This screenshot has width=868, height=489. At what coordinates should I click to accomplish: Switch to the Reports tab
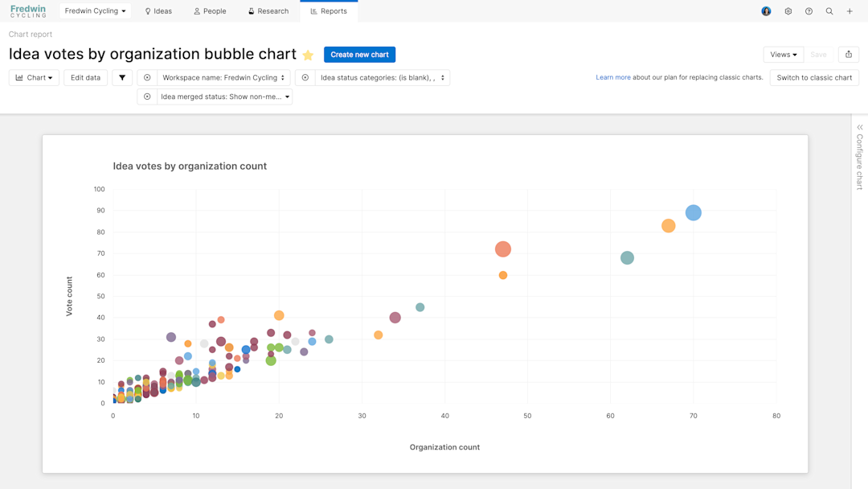click(329, 11)
